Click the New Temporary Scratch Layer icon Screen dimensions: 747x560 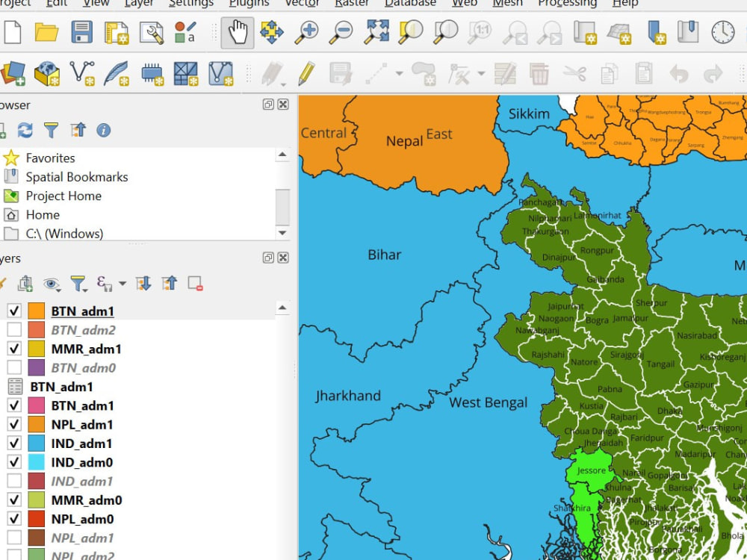(152, 74)
